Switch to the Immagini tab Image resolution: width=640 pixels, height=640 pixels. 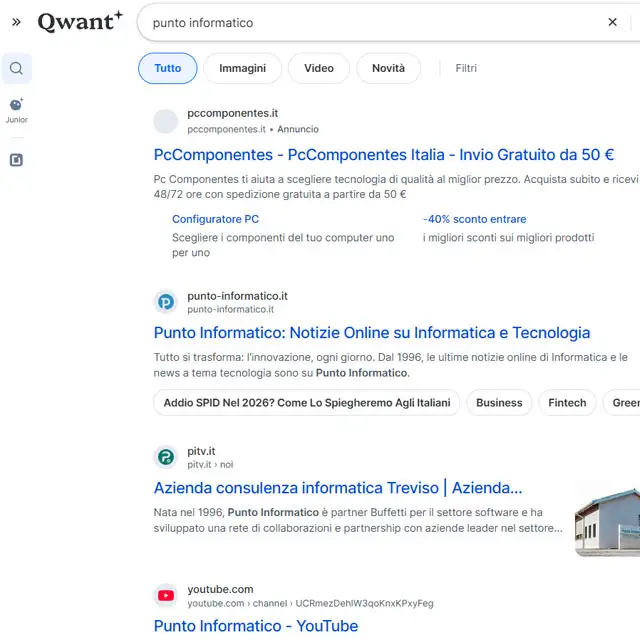pos(242,68)
